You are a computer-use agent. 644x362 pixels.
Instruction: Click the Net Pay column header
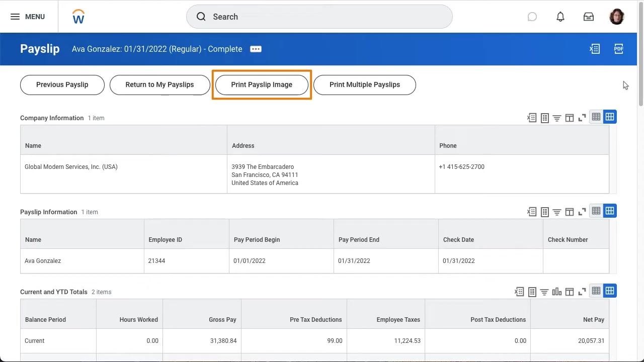click(x=570, y=314)
